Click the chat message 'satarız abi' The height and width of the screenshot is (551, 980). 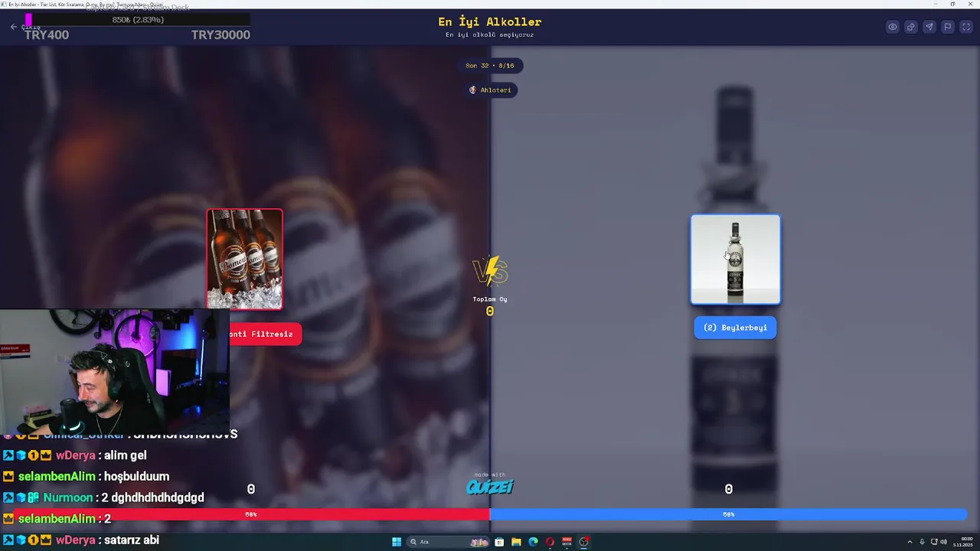[132, 540]
